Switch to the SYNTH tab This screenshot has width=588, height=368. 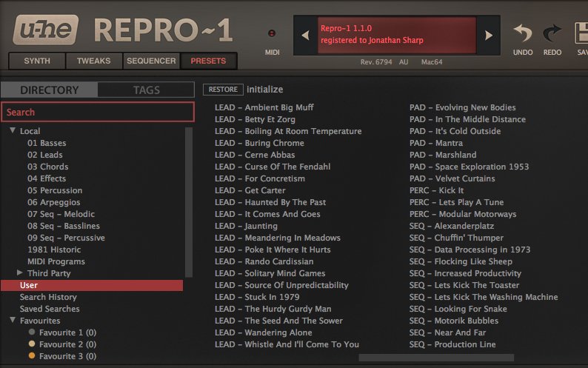point(37,61)
